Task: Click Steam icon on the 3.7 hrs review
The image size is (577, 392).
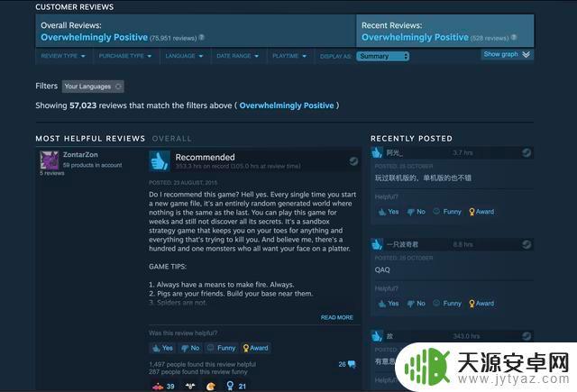Action: pos(527,152)
